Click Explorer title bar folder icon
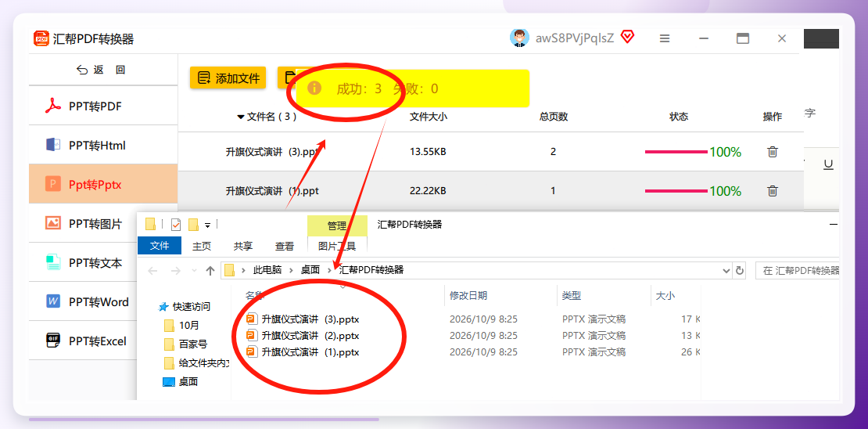868x429 pixels. click(151, 224)
